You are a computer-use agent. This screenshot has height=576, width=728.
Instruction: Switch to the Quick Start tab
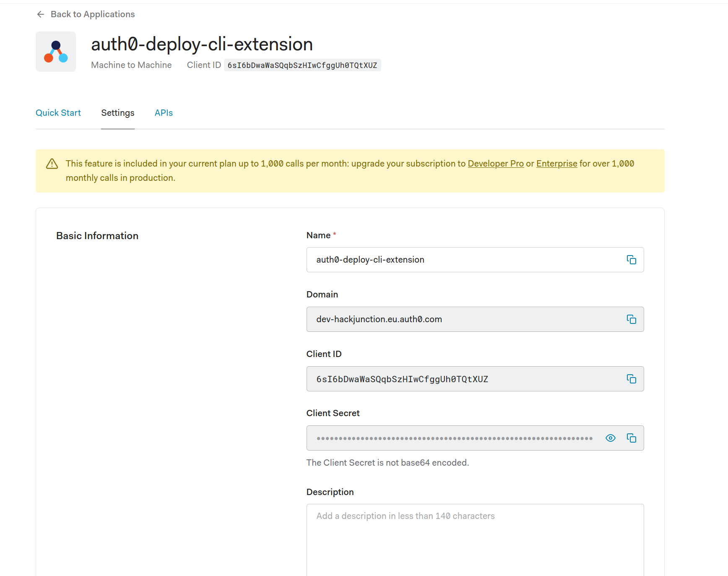pyautogui.click(x=58, y=112)
